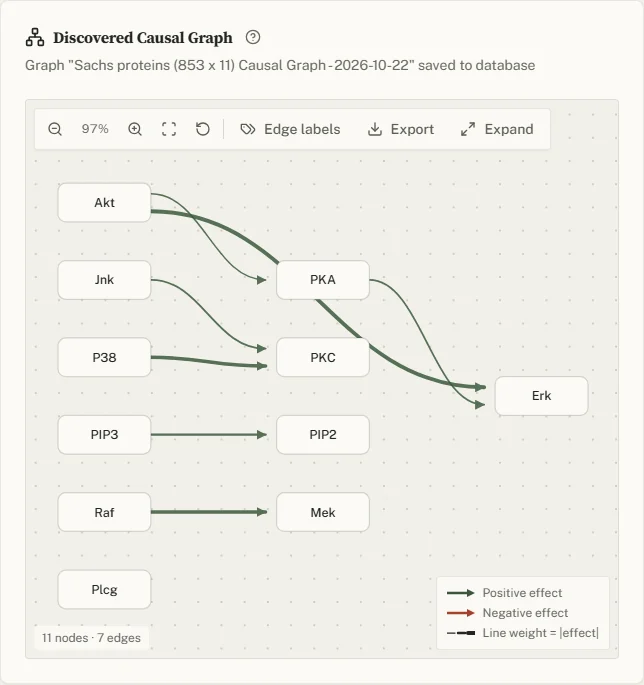Image resolution: width=644 pixels, height=685 pixels.
Task: Click the Expand arrows icon
Action: (x=468, y=129)
